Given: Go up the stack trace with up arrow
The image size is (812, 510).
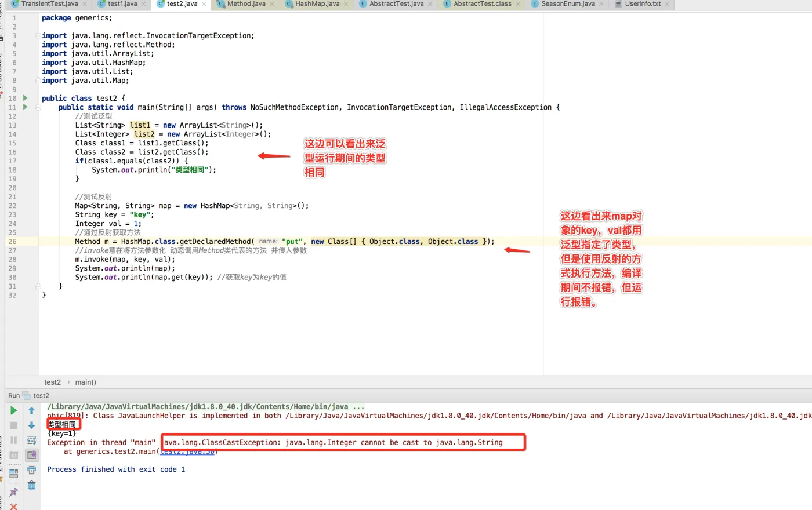Looking at the screenshot, I should (x=32, y=410).
